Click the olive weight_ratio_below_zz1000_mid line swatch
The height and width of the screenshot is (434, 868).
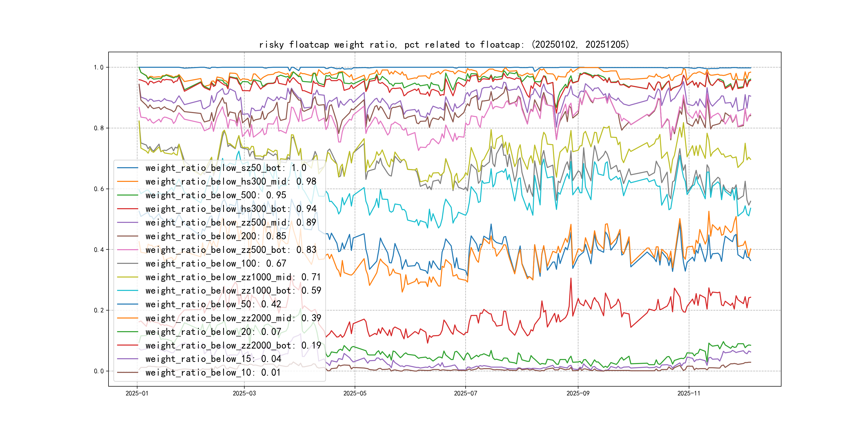pos(127,277)
